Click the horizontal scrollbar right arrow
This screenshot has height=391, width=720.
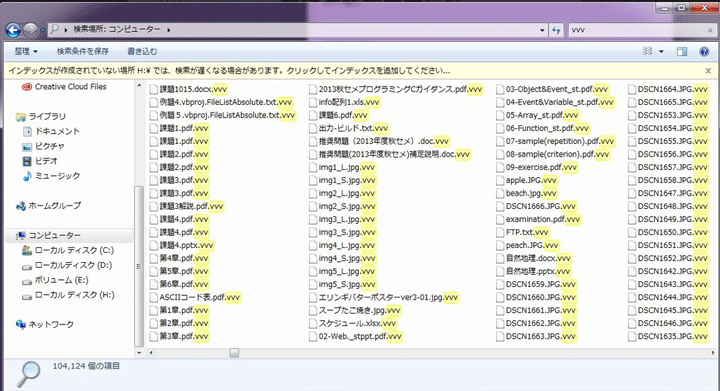pyautogui.click(x=713, y=353)
